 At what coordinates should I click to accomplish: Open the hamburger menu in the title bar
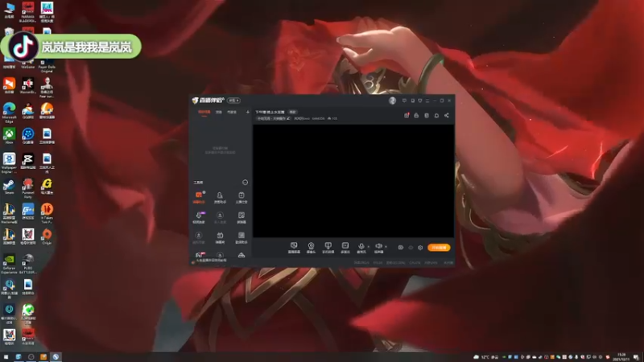point(427,101)
